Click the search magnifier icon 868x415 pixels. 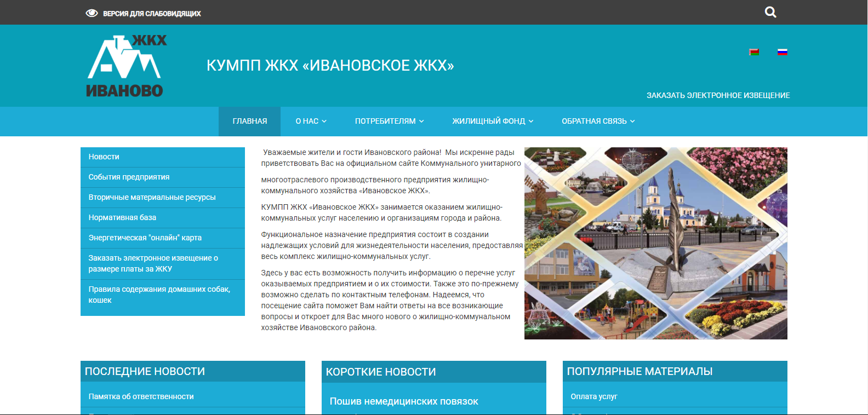click(770, 12)
